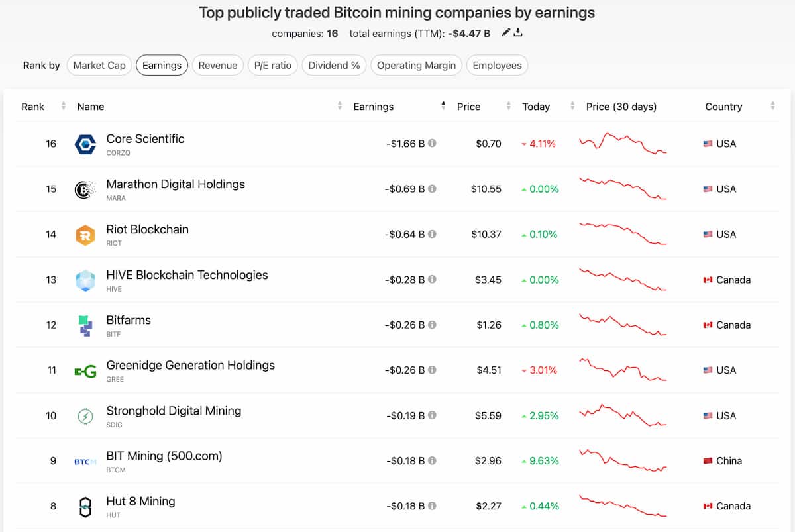
Task: Select the Bitfarms green logo icon
Action: (87, 325)
